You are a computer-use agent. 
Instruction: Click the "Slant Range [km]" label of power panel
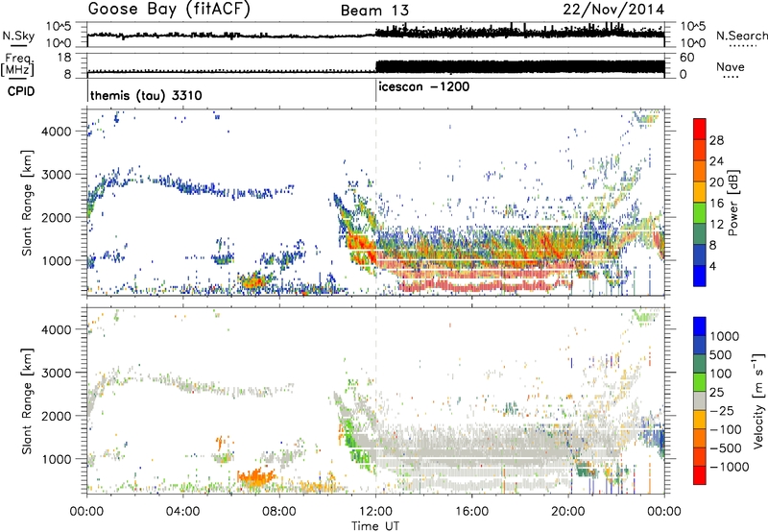[27, 203]
